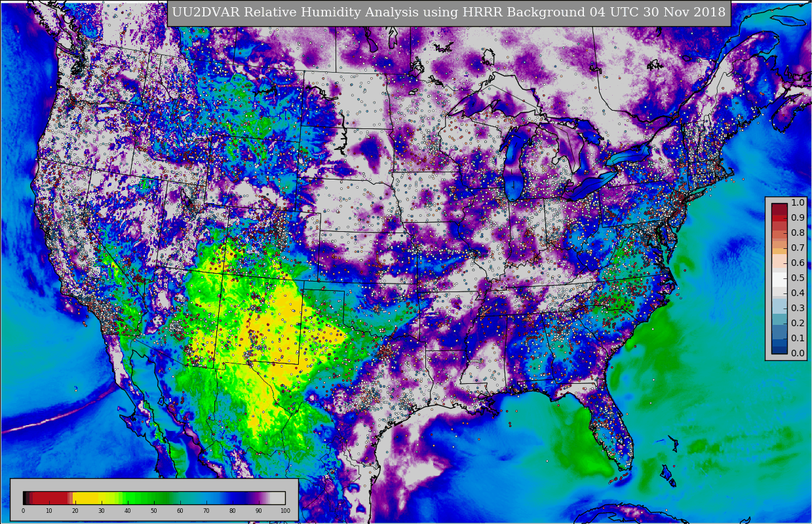Viewport: 812px width, 524px height.
Task: Click the 70 tick label on humidity colorbar
Action: point(206,511)
